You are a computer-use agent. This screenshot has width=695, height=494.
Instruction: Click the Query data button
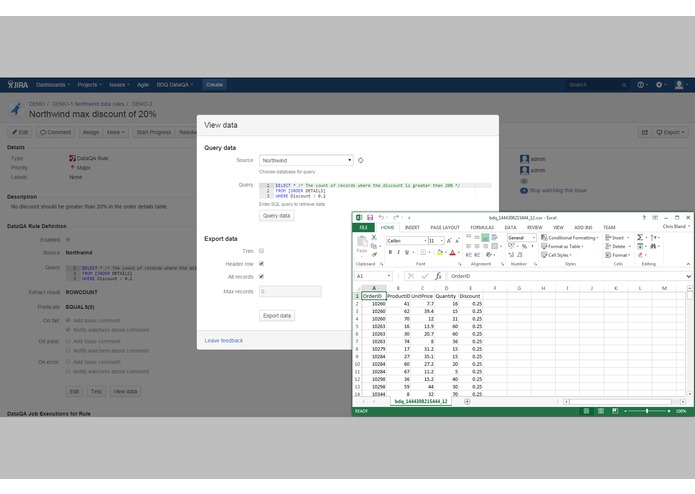click(276, 216)
